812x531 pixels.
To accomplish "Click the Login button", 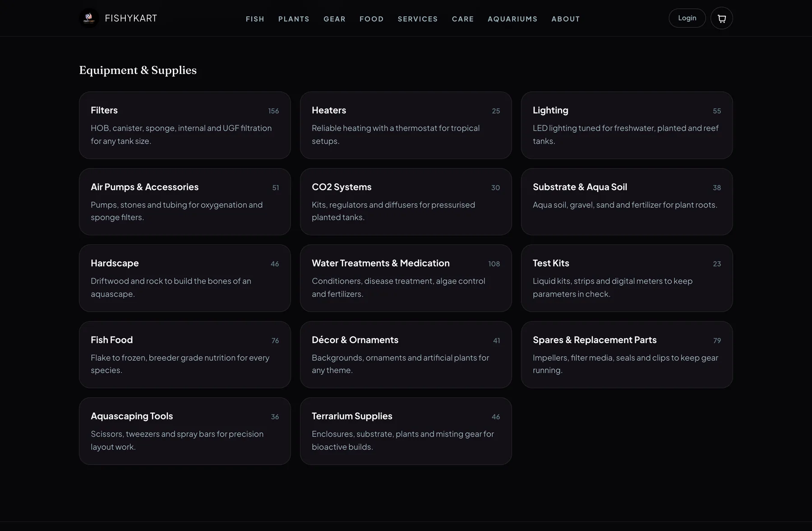I will (687, 18).
